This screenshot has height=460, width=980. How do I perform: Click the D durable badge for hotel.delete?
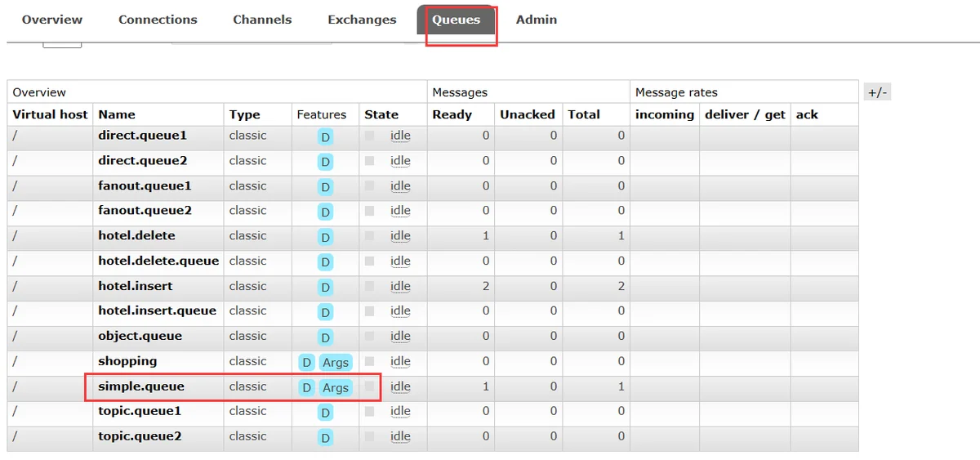tap(325, 238)
